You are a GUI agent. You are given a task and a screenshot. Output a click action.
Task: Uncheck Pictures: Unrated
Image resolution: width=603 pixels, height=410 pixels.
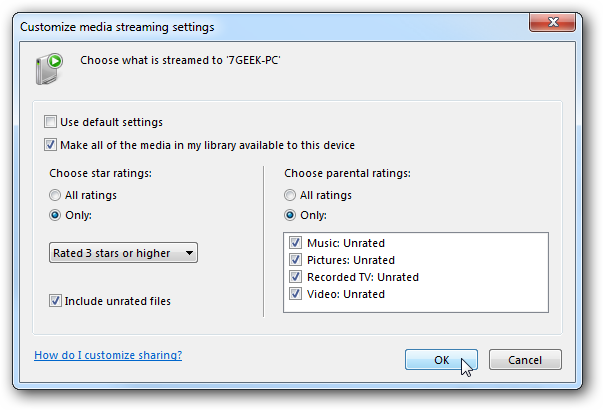tap(295, 260)
